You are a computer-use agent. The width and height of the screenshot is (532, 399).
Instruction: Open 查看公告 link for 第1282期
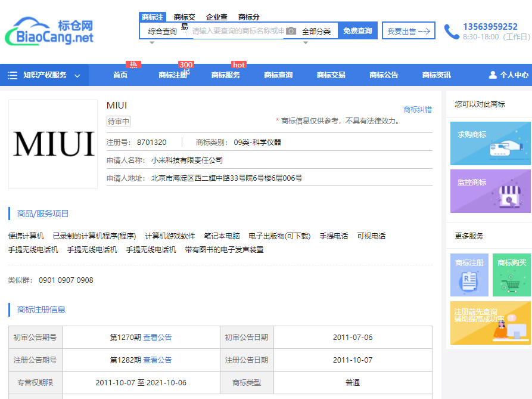pyautogui.click(x=157, y=360)
